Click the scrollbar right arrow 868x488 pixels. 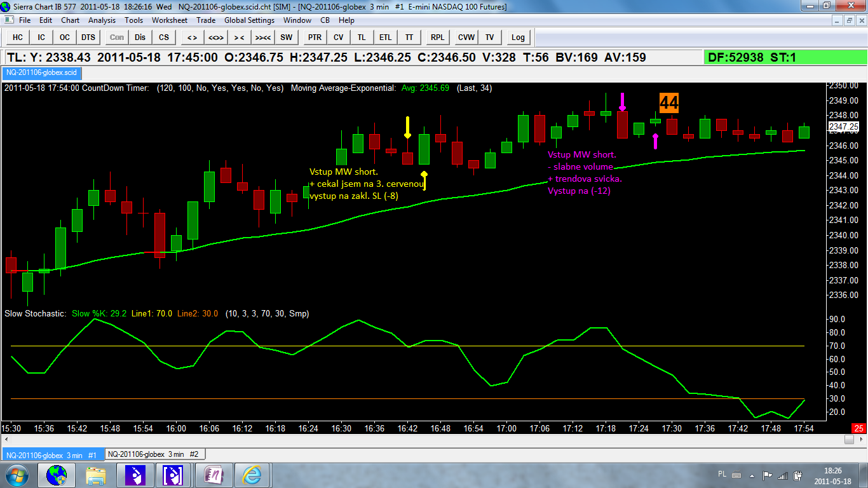coord(862,439)
